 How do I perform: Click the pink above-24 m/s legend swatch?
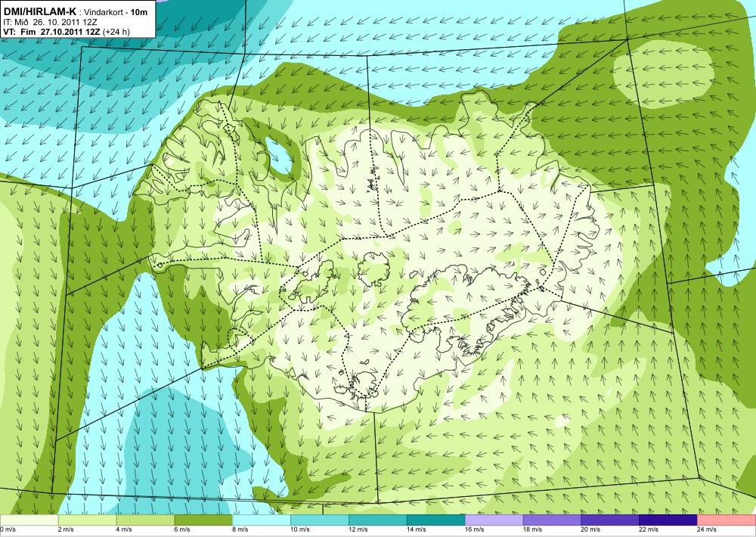(727, 520)
